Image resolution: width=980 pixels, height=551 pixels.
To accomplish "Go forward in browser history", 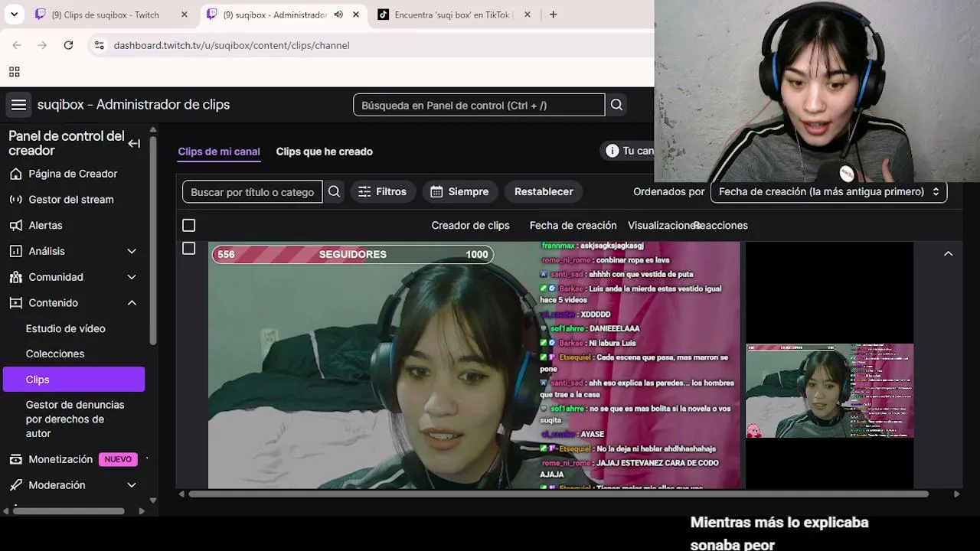I will tap(43, 45).
